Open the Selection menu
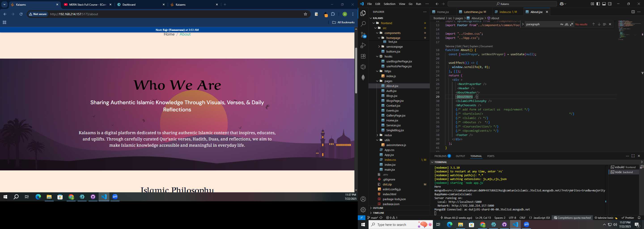Image resolution: width=644 pixels, height=229 pixels. (x=389, y=4)
